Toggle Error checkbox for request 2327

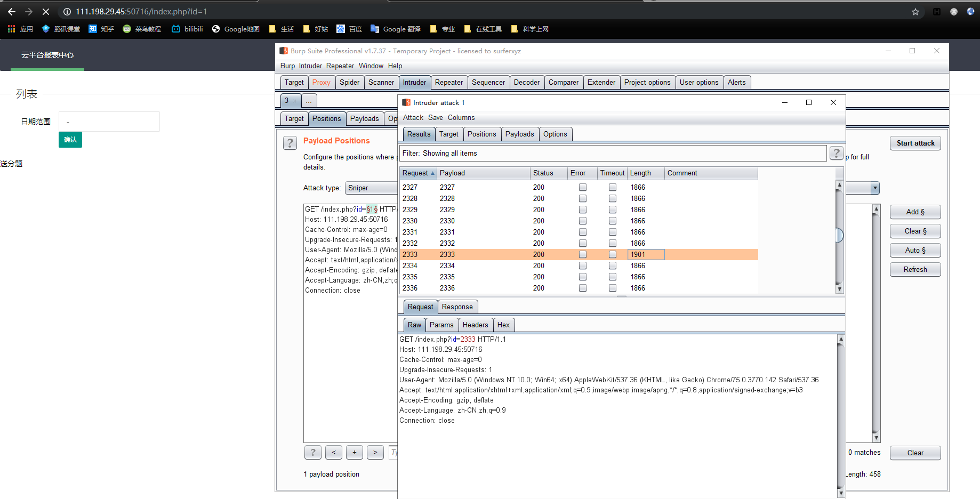coord(583,187)
